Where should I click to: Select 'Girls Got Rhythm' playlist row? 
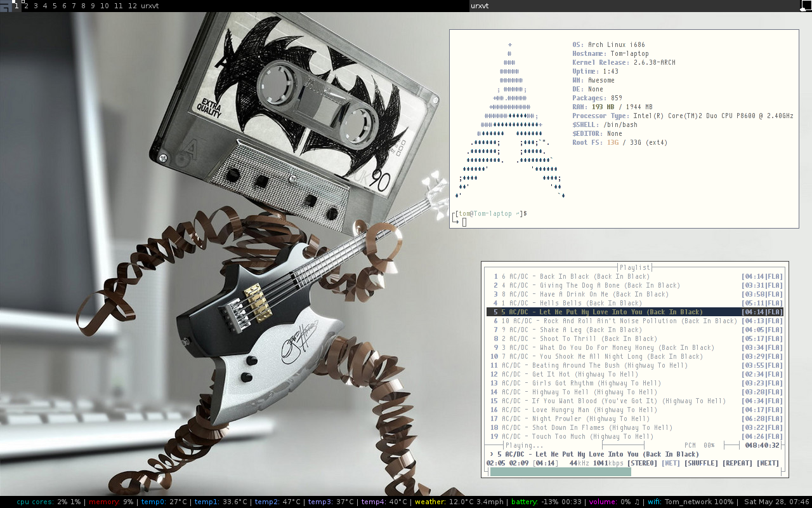pyautogui.click(x=635, y=383)
